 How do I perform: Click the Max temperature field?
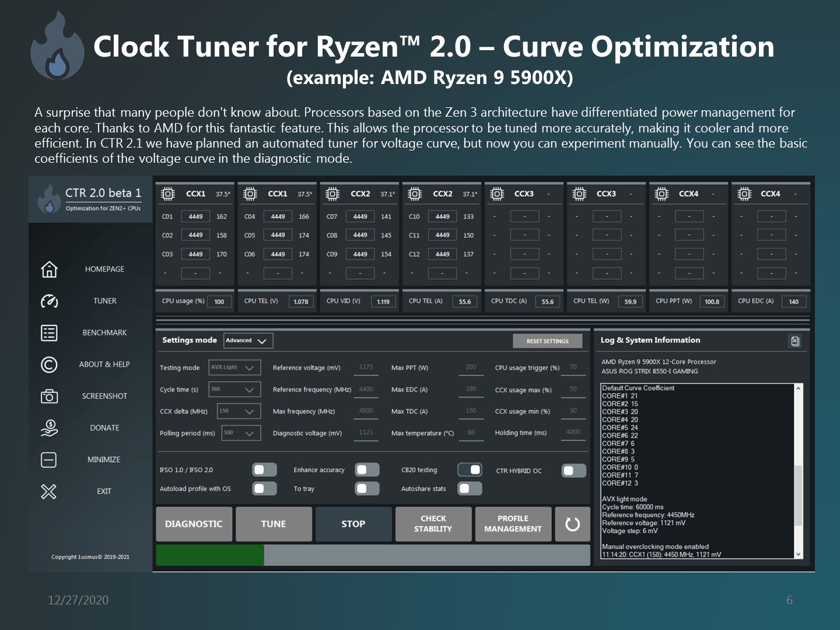(470, 433)
